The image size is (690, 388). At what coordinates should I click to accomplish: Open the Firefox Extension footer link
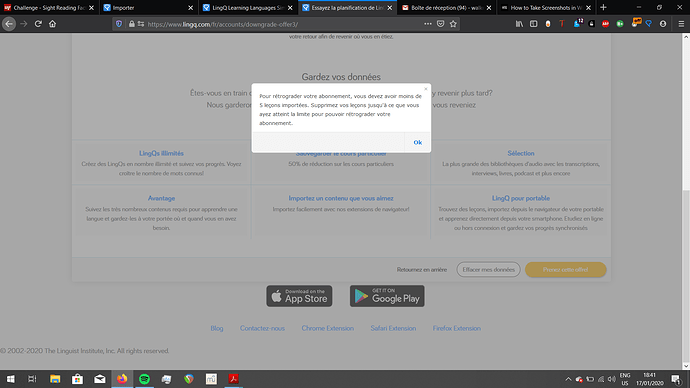tap(456, 328)
